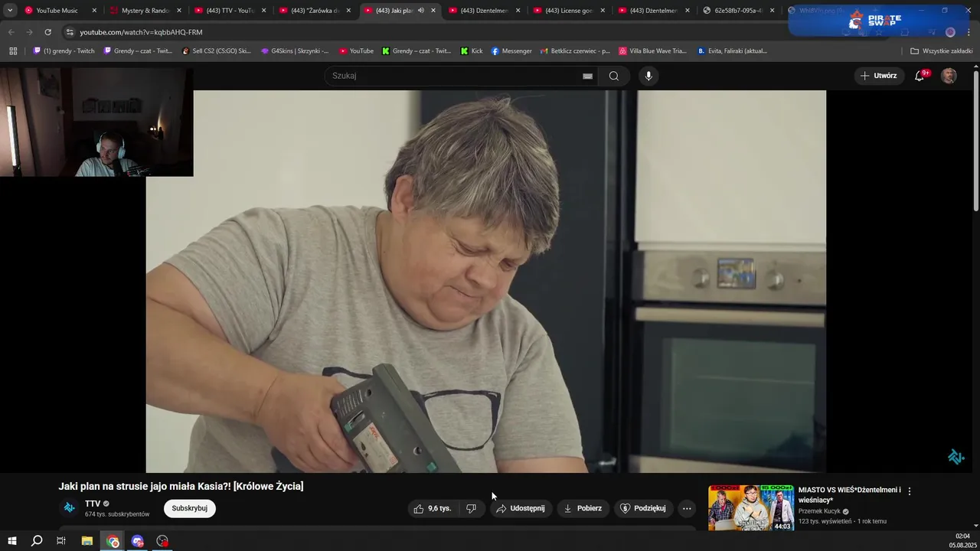The image size is (980, 551).
Task: Open Villa Blue Wave bookmark
Action: click(x=652, y=51)
